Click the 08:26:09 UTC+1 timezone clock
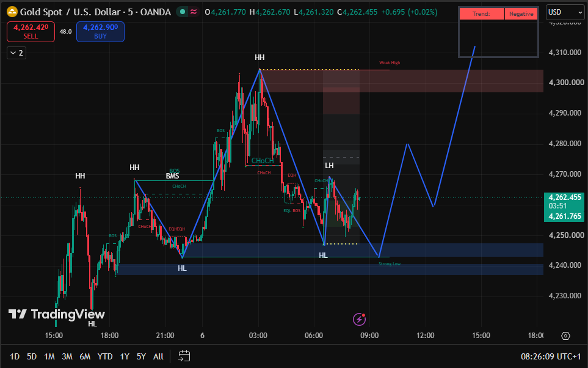 tap(551, 356)
